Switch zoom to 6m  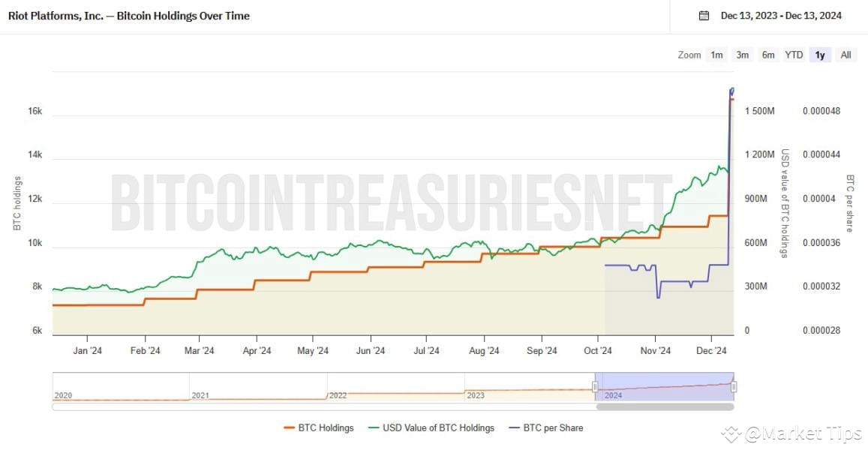tap(768, 55)
